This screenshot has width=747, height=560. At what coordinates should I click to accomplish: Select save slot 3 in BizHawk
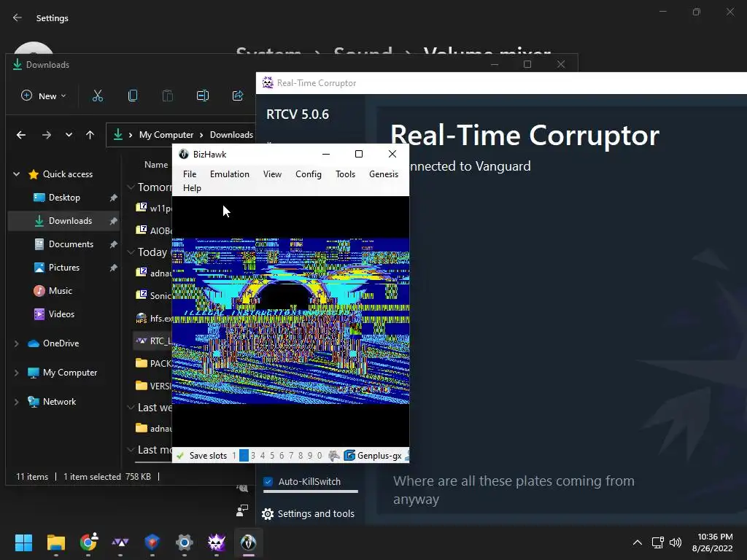click(x=253, y=456)
